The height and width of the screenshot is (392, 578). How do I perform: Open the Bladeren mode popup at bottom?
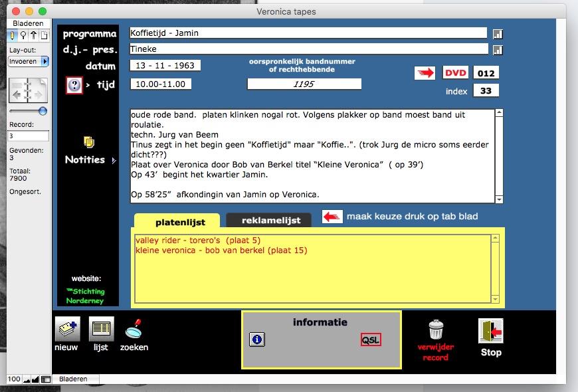pos(73,379)
